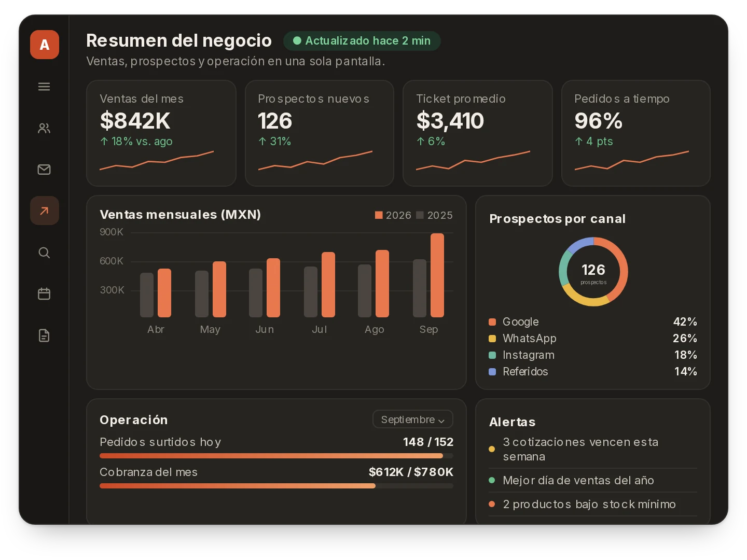Open the 2 productos bajo stock alert
The height and width of the screenshot is (560, 747).
point(593,505)
